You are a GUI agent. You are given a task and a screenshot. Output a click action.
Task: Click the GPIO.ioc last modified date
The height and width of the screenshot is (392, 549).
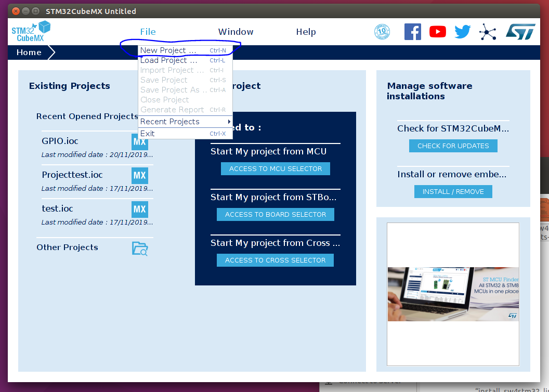click(x=97, y=155)
